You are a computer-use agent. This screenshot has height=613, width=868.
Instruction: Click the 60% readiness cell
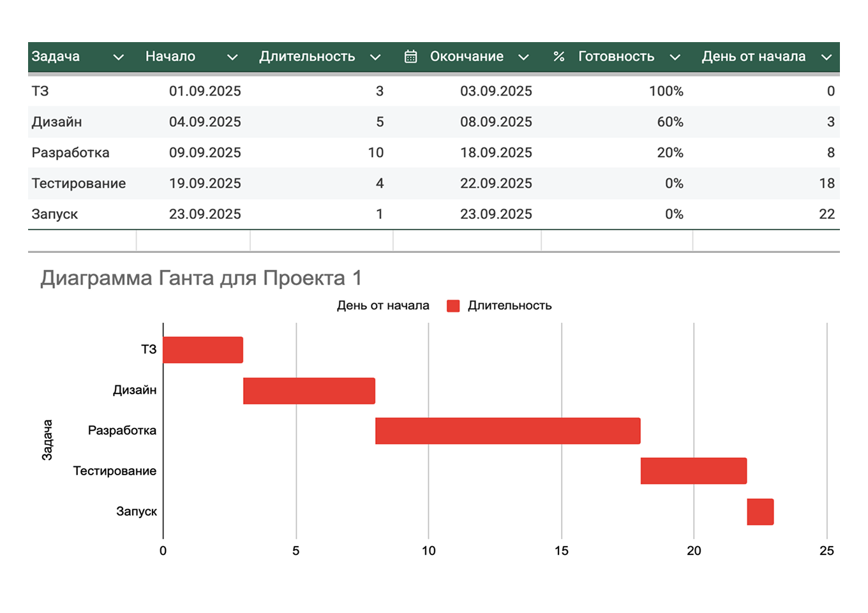pos(670,122)
